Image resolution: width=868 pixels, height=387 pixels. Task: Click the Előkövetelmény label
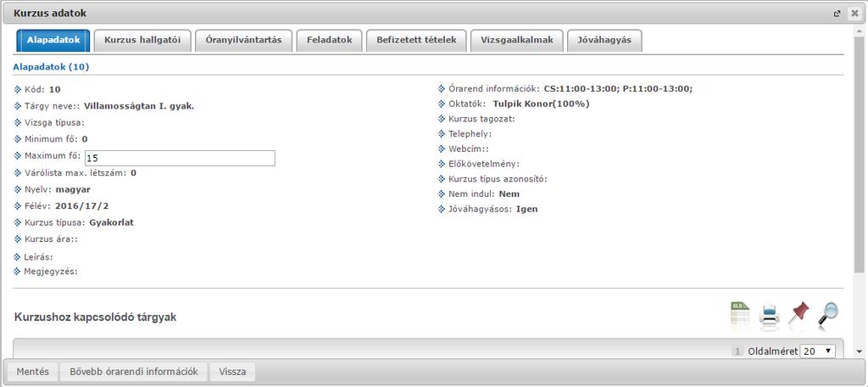tap(484, 164)
